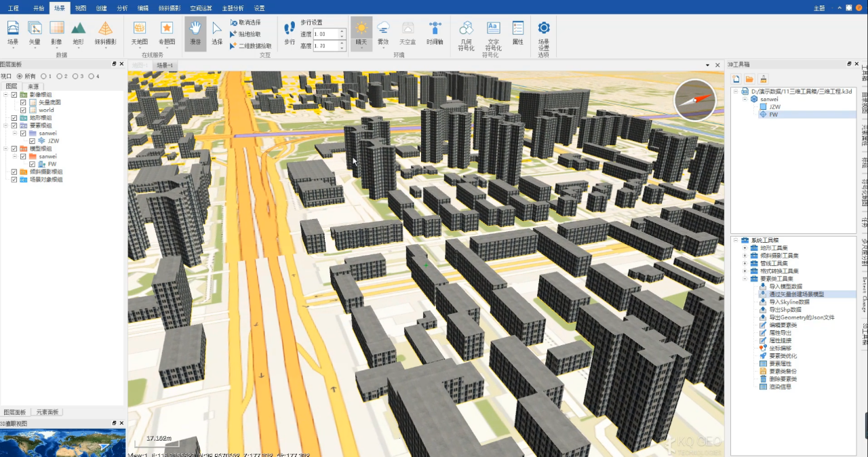
Task: Uncheck the world layer checkbox
Action: point(23,110)
